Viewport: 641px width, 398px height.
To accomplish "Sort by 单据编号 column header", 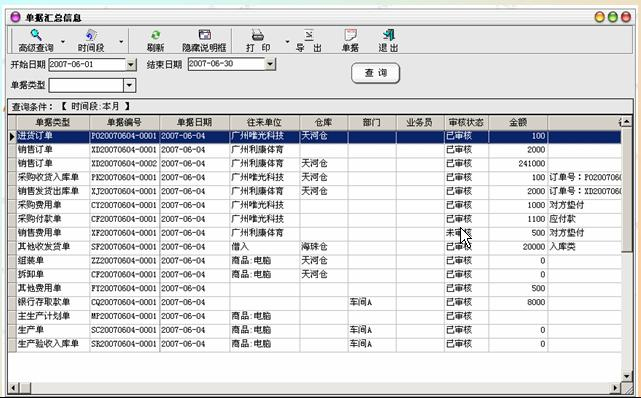I will (124, 122).
